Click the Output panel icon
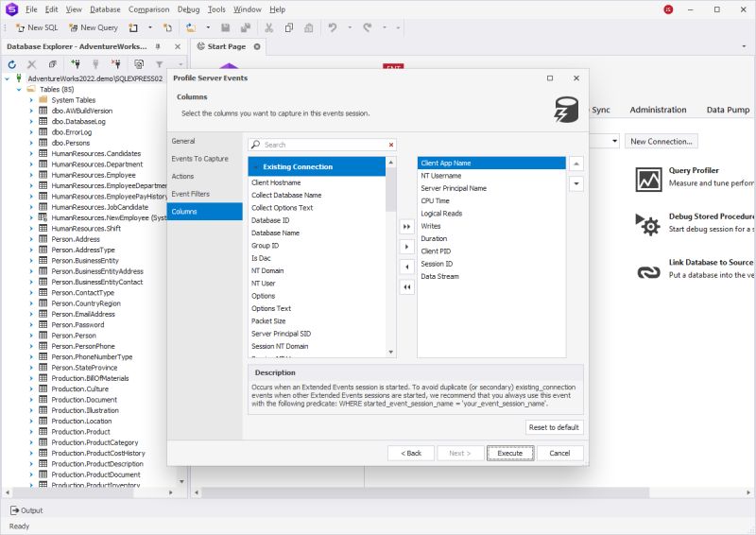This screenshot has width=756, height=535. click(14, 510)
